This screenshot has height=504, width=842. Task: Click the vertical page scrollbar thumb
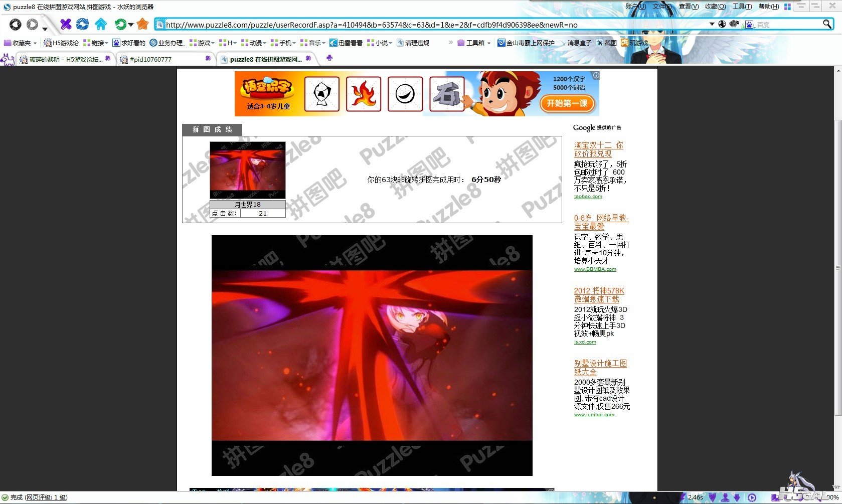click(x=838, y=268)
